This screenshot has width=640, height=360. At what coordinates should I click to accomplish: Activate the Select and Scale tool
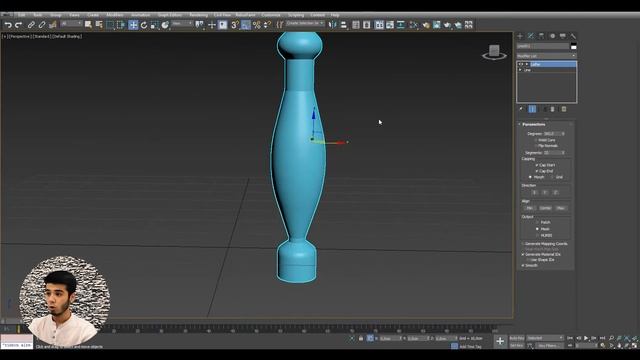pyautogui.click(x=154, y=25)
